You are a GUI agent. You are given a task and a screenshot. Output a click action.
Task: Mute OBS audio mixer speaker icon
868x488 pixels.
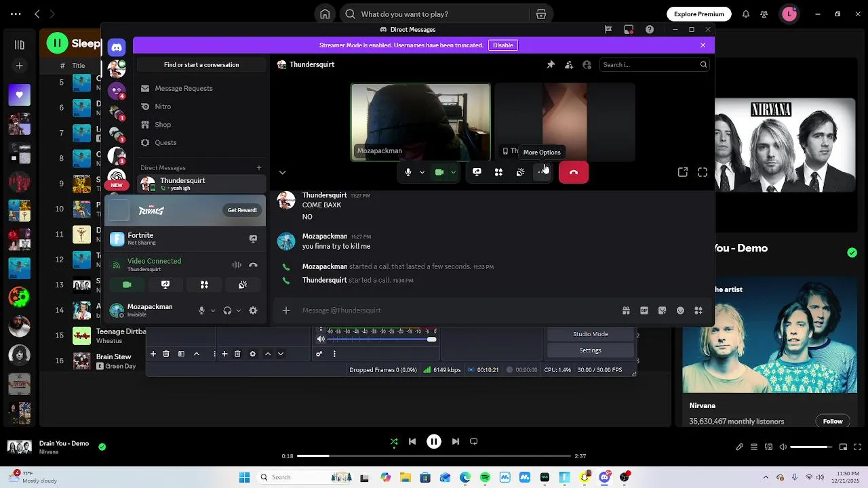321,339
